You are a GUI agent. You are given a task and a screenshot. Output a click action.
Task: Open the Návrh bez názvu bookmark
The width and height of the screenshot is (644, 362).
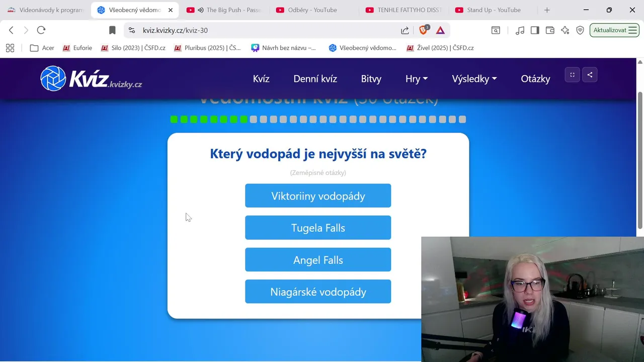coord(284,48)
